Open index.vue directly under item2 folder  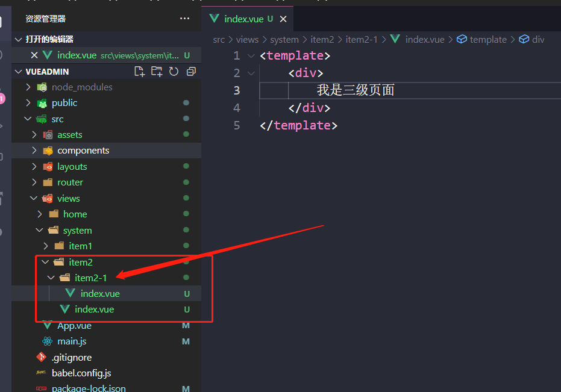pyautogui.click(x=95, y=310)
